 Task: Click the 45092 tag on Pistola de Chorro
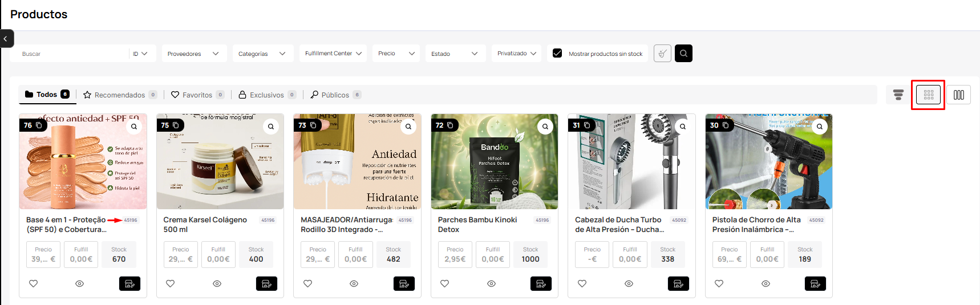pyautogui.click(x=816, y=220)
